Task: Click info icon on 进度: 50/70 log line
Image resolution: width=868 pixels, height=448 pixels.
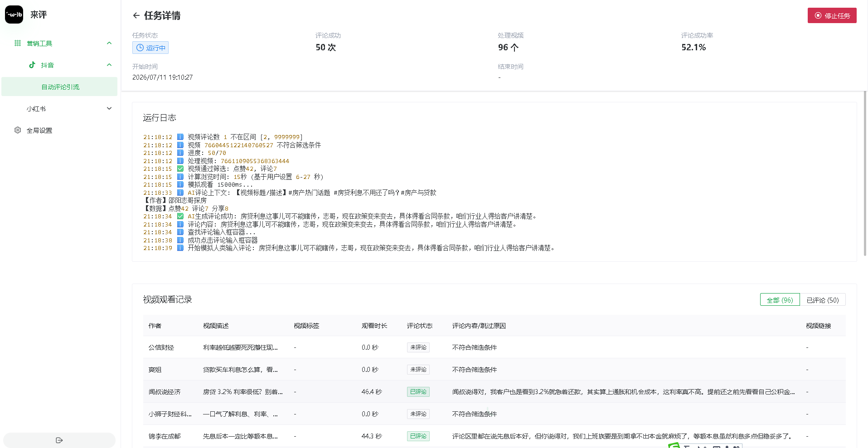Action: coord(180,153)
